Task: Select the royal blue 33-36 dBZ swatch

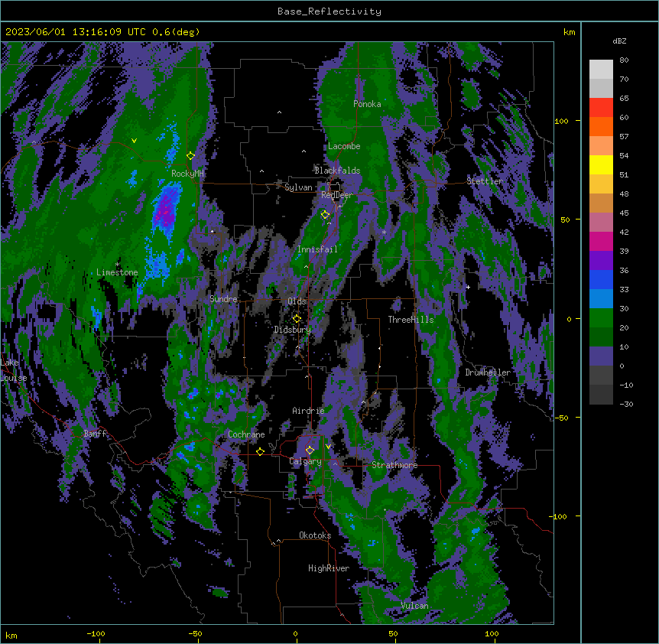Action: (x=601, y=279)
